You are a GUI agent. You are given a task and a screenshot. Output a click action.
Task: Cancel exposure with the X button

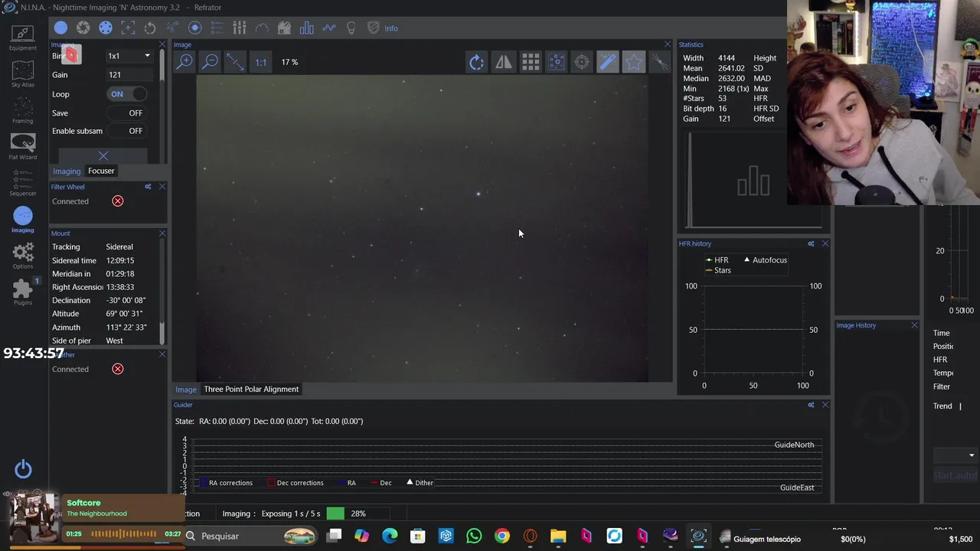point(103,155)
